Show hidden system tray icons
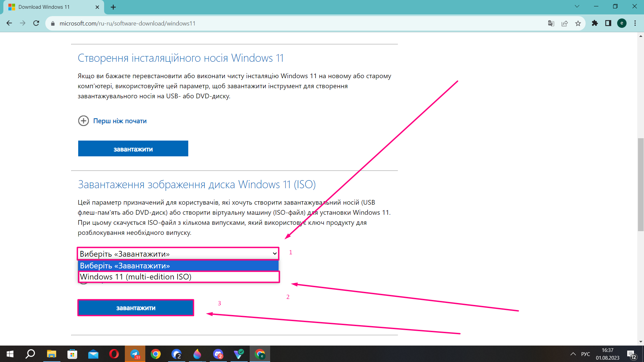The image size is (644, 362). pyautogui.click(x=573, y=354)
